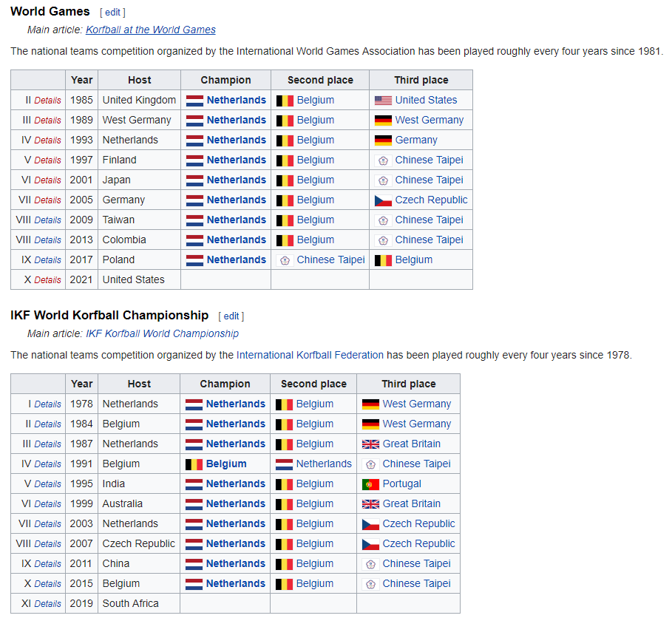The height and width of the screenshot is (621, 672).
Task: Click the Belgium flag in 2017 third place cell
Action: click(x=383, y=260)
